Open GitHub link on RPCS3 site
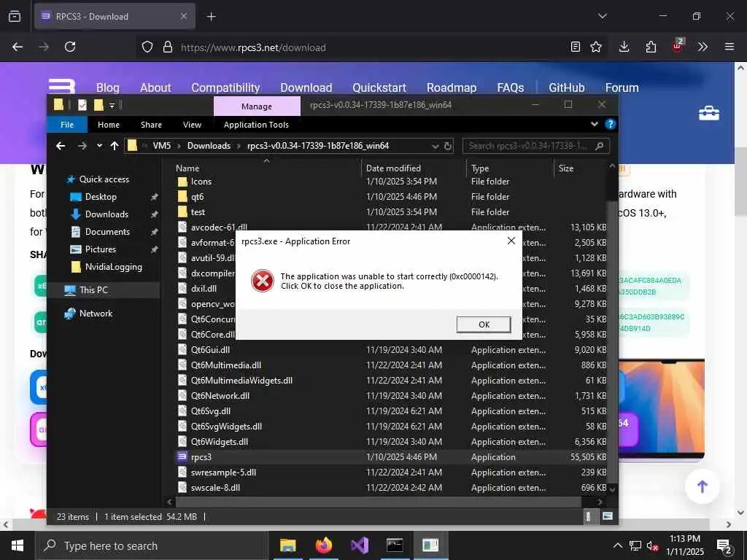Screen dimensions: 747x560 coord(566,87)
